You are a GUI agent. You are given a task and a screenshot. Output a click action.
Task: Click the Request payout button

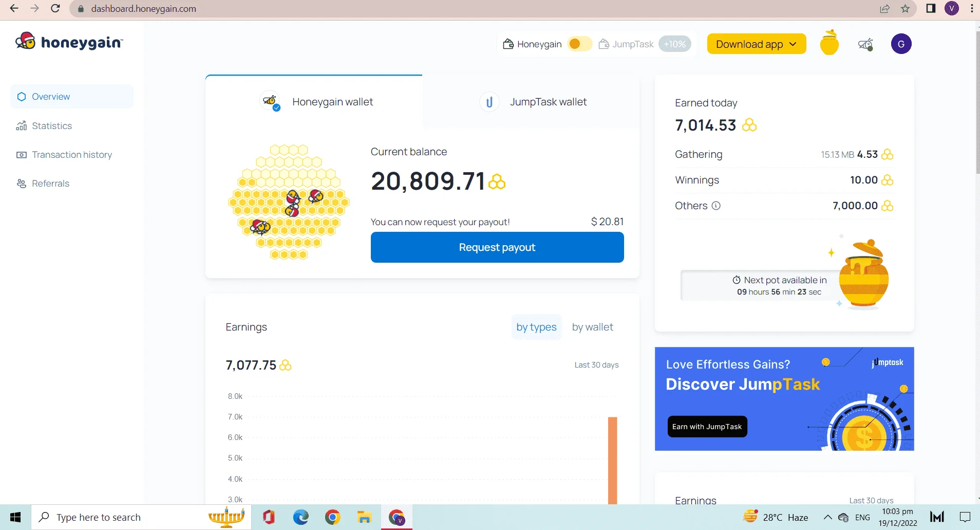pyautogui.click(x=497, y=247)
